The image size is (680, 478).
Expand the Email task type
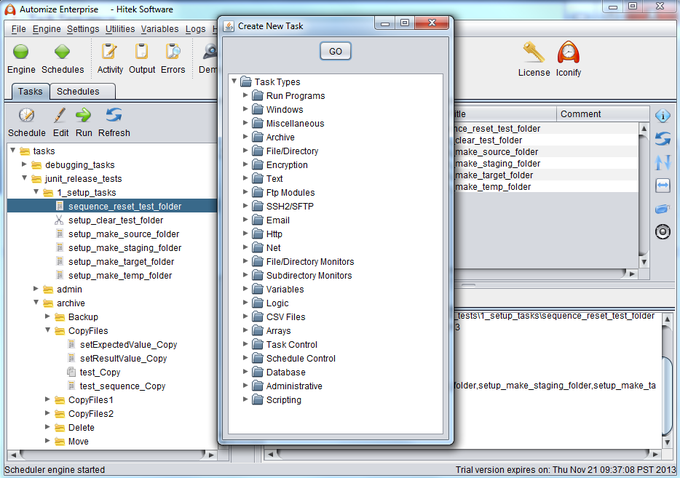click(x=245, y=219)
